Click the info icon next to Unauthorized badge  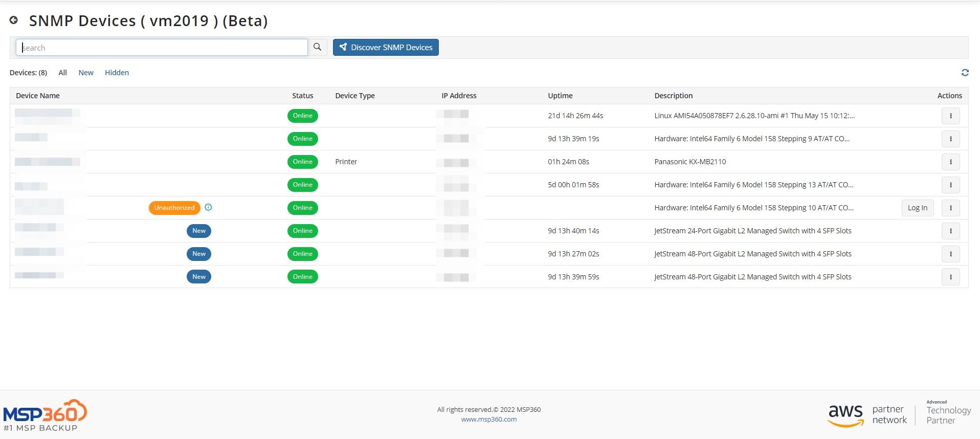208,207
